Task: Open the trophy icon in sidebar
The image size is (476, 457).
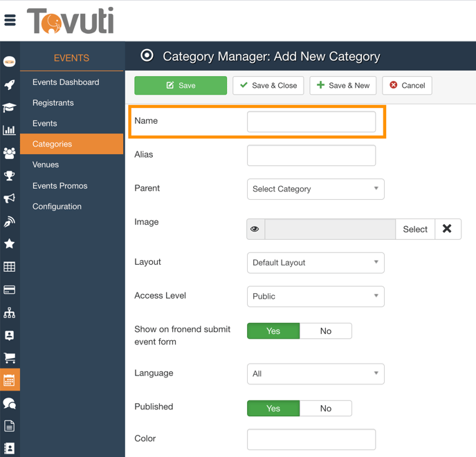Action: coord(10,176)
